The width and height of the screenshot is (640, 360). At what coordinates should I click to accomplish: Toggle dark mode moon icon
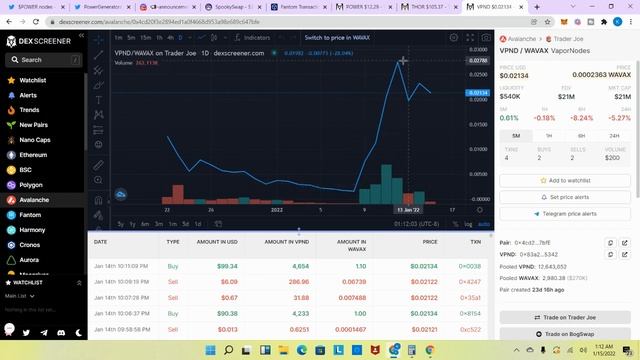point(79,333)
